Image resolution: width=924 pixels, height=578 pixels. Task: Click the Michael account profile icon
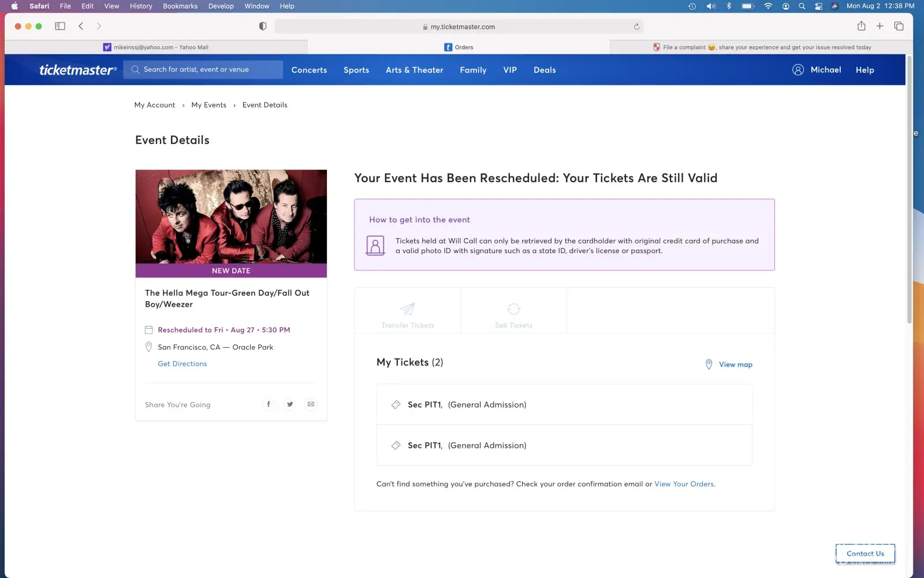pos(798,70)
